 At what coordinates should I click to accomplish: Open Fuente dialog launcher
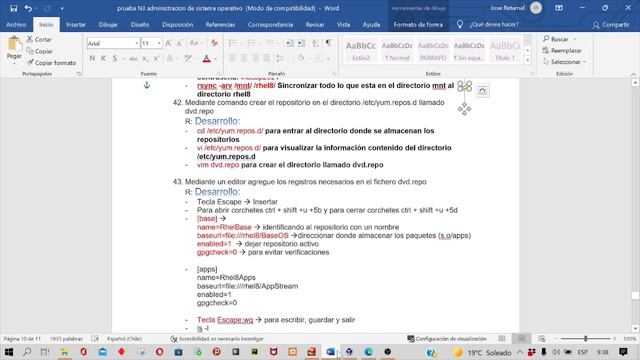pyautogui.click(x=219, y=74)
